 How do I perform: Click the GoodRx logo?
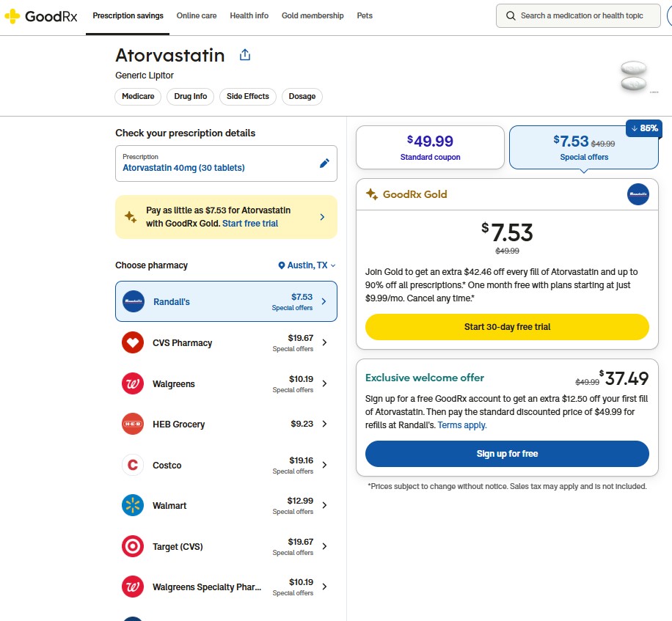coord(42,15)
